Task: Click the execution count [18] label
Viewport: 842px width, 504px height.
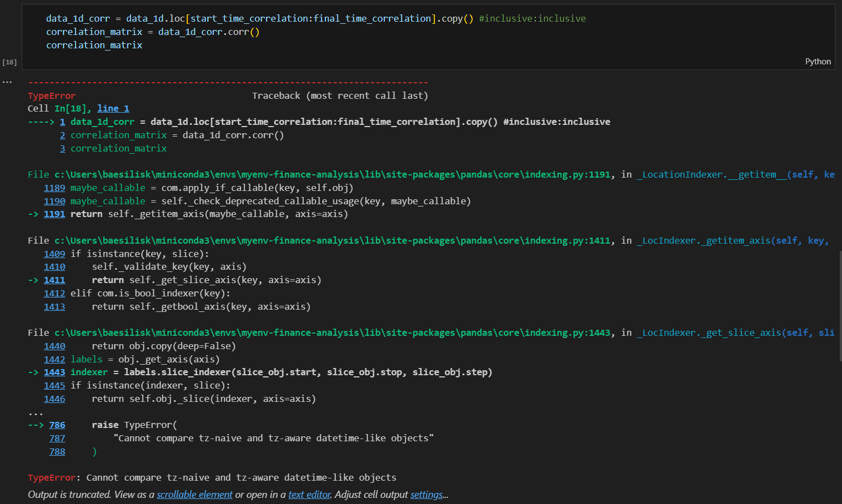Action: tap(9, 62)
